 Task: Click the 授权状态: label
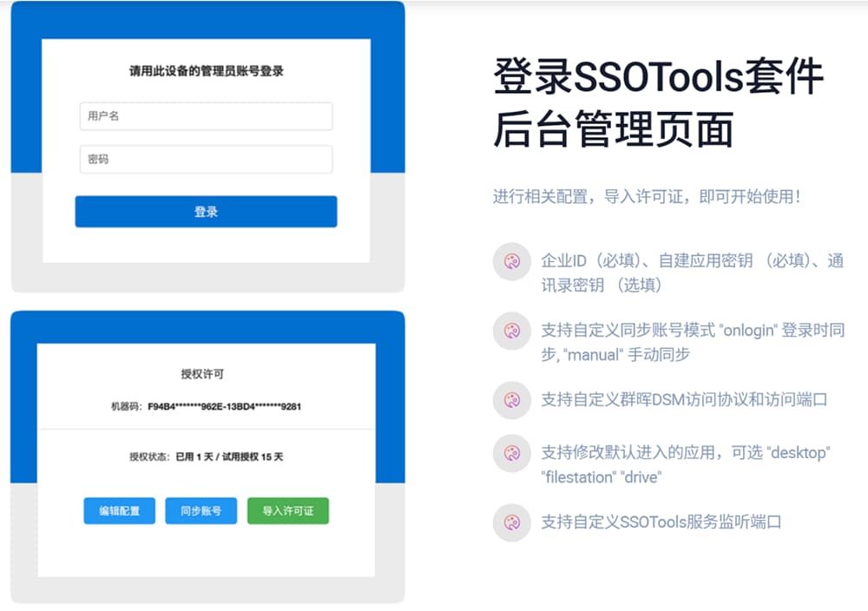[x=149, y=457]
